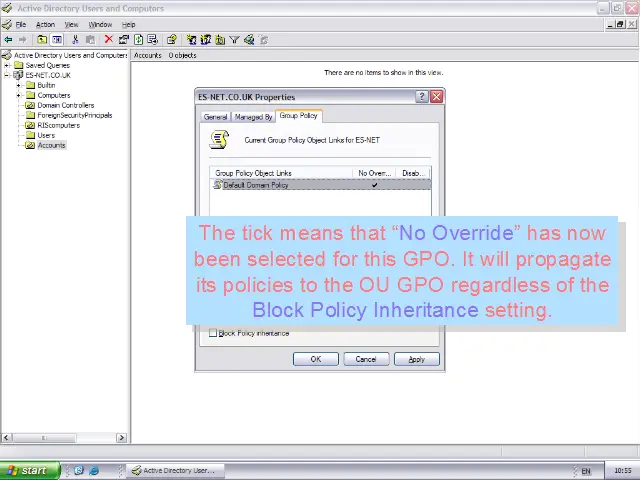The height and width of the screenshot is (480, 640).
Task: Click the tree pane scroll left arrow
Action: point(6,438)
